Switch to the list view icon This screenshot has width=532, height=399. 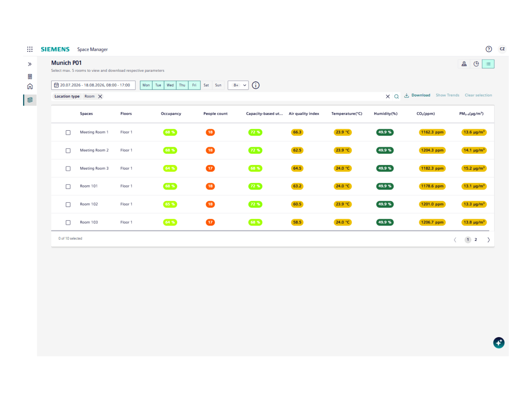pyautogui.click(x=488, y=64)
